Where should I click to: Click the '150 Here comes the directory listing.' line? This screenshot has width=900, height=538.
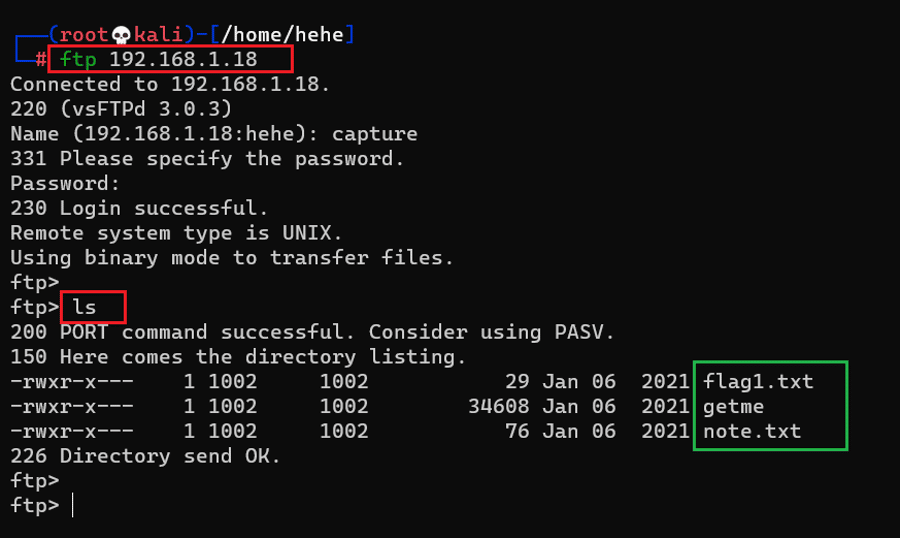click(238, 357)
